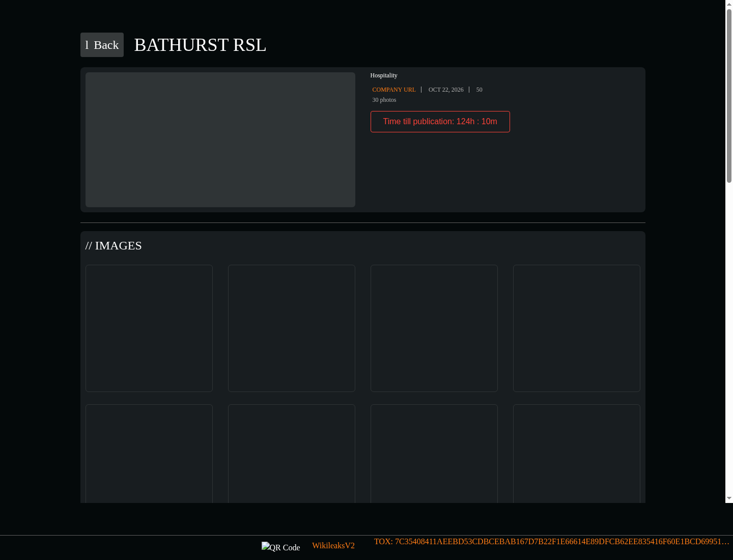
Task: Select the TOX ID string in footer
Action: 552,542
